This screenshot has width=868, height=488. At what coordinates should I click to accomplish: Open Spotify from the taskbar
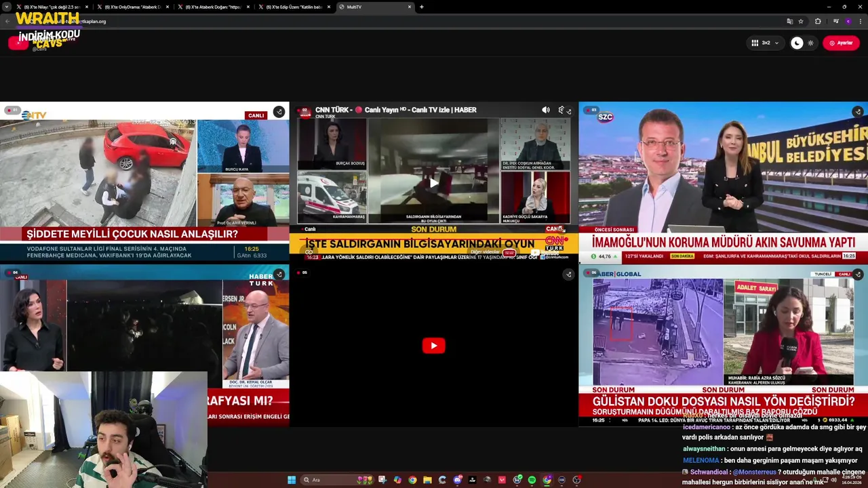coord(532,480)
